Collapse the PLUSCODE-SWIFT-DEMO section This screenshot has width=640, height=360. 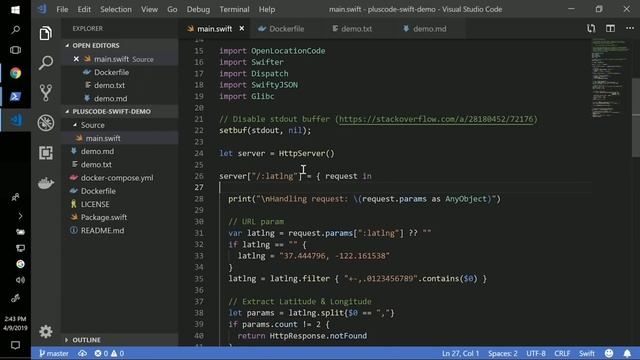pyautogui.click(x=111, y=111)
